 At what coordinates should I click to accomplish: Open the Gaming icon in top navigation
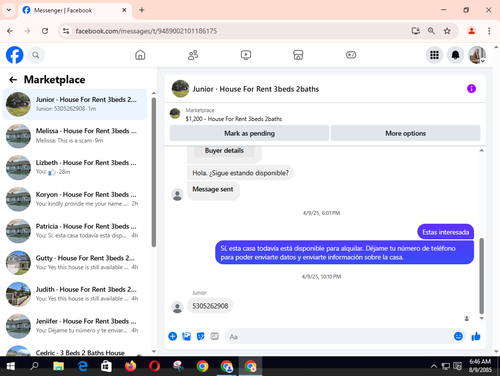click(x=351, y=55)
